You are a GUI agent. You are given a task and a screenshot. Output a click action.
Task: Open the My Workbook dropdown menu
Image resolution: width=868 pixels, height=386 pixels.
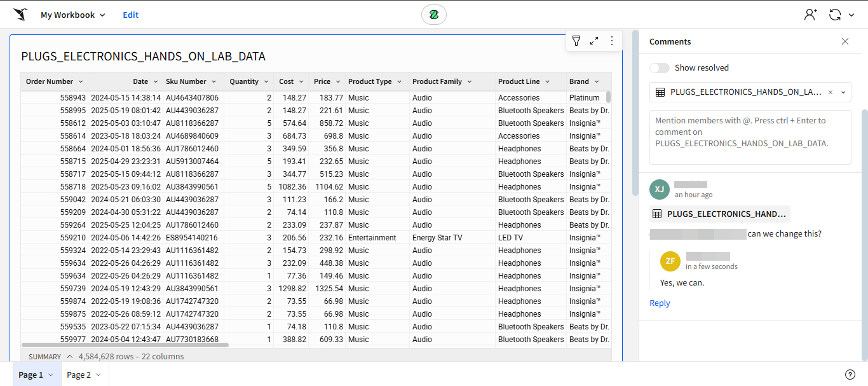tap(73, 15)
